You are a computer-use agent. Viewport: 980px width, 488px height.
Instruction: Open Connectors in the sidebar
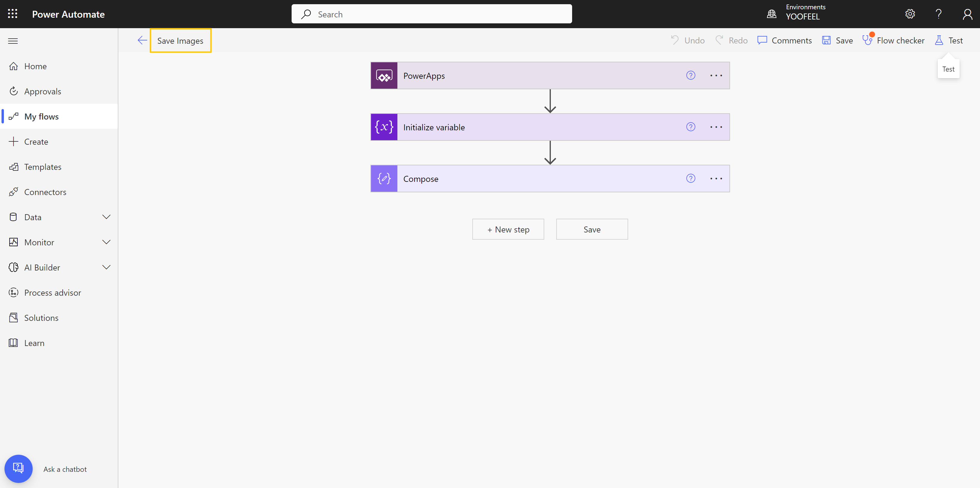point(59,192)
